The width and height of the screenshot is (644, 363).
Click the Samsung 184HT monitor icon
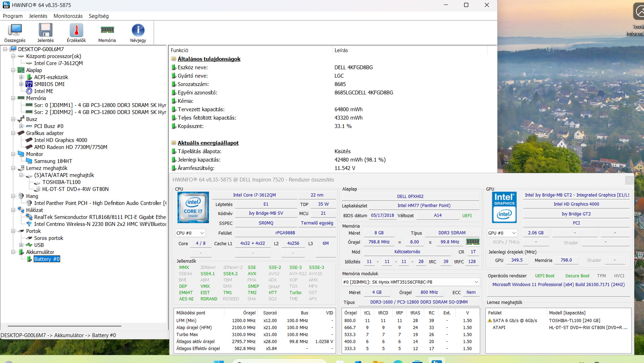pos(29,161)
